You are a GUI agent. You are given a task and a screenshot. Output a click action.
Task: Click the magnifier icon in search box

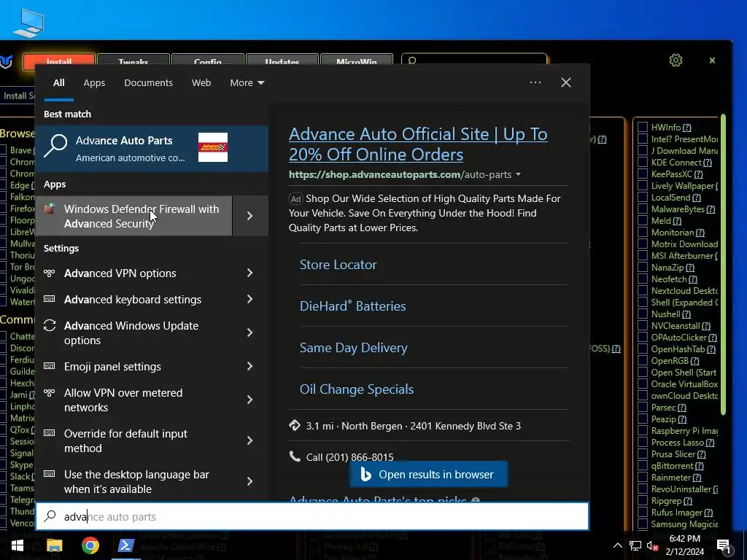pyautogui.click(x=50, y=516)
